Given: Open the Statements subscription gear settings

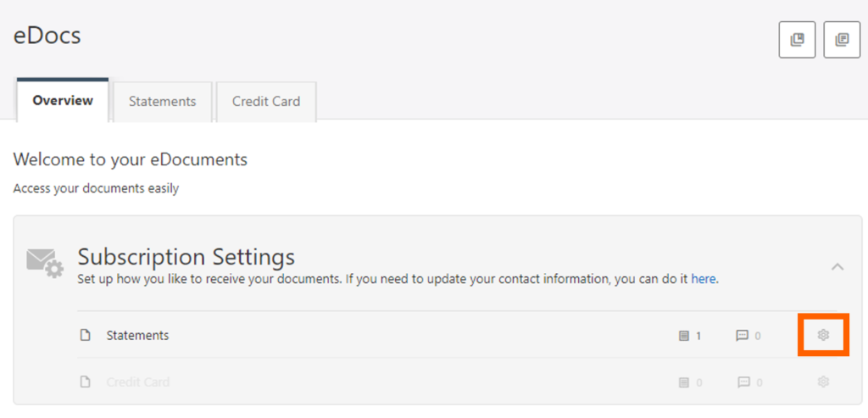Looking at the screenshot, I should tap(823, 335).
